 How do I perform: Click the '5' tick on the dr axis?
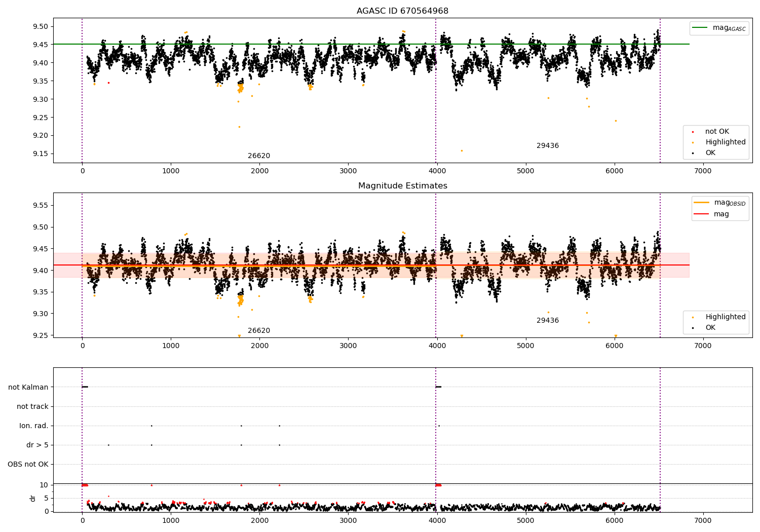(x=47, y=499)
